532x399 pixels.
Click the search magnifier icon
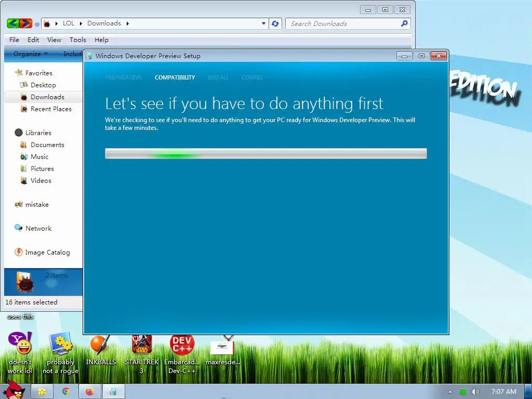[x=404, y=23]
